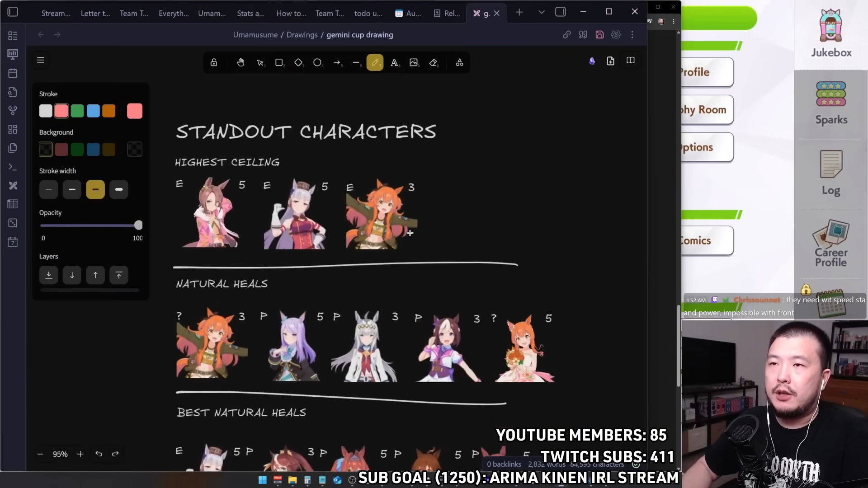Image resolution: width=868 pixels, height=488 pixels.
Task: Switch to the 'How to...' tab
Action: 291,14
